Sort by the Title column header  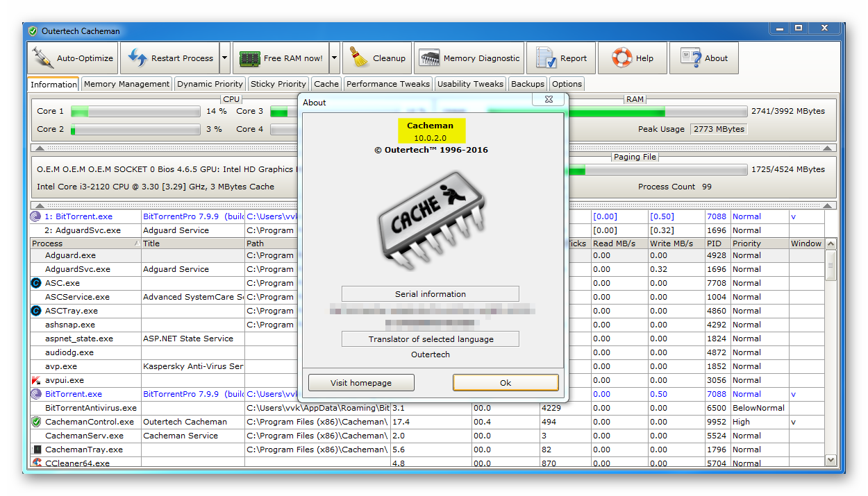coord(192,243)
